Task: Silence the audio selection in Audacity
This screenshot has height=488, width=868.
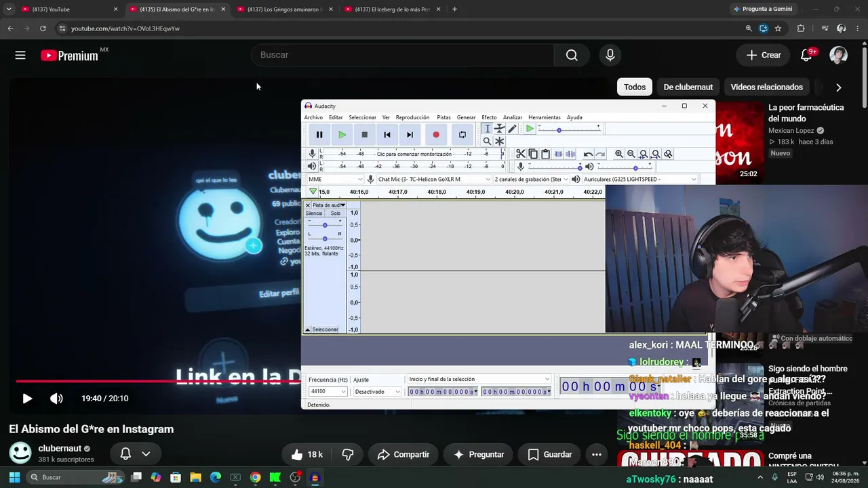Action: point(570,154)
